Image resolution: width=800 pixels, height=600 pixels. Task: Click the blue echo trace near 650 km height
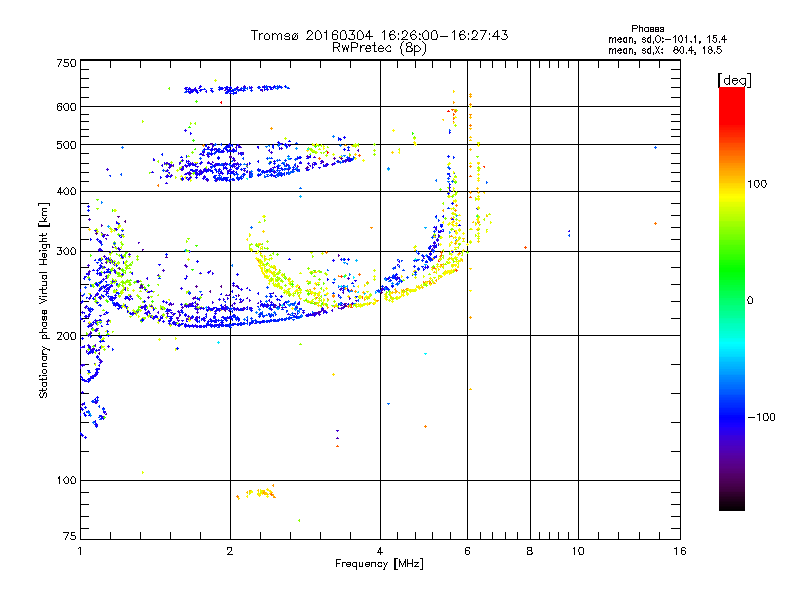tap(237, 89)
